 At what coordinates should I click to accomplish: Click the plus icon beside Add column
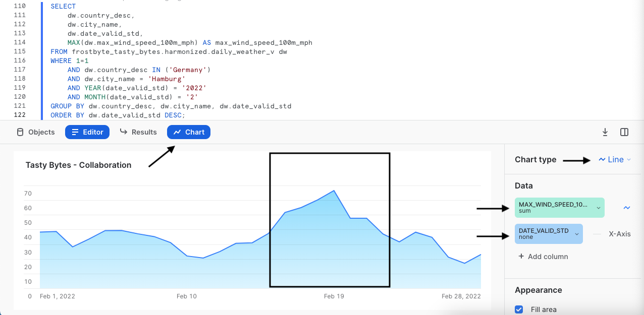click(x=521, y=257)
